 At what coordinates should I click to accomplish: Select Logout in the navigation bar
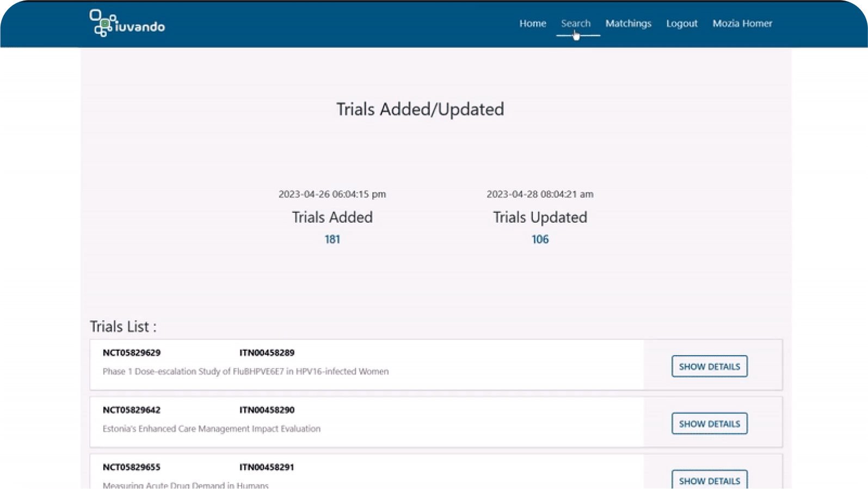point(681,23)
